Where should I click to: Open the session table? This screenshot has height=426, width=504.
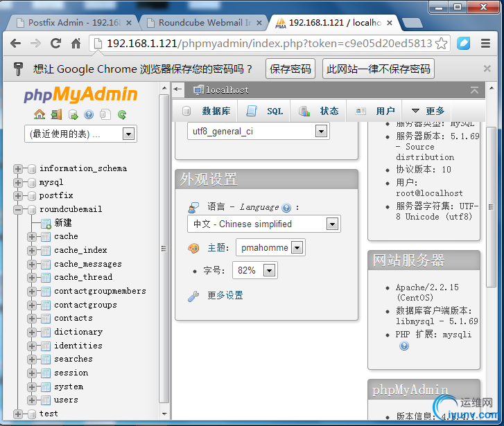(x=71, y=373)
